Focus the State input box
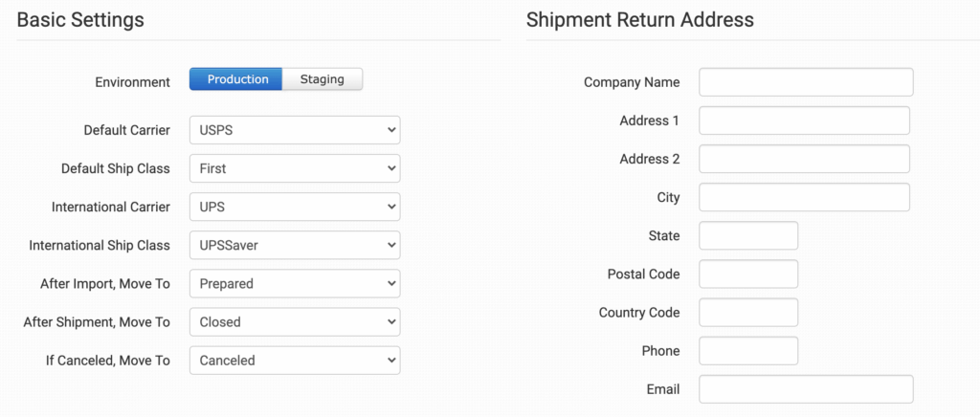 748,235
